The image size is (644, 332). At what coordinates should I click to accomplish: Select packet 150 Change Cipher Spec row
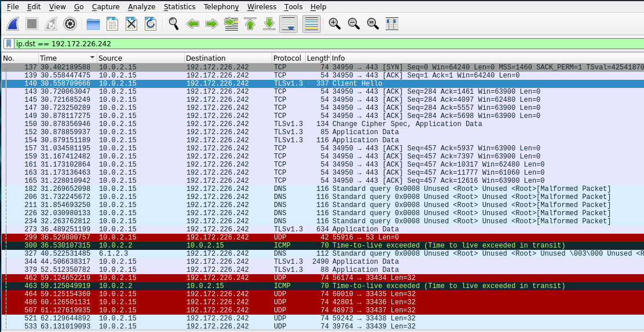322,124
